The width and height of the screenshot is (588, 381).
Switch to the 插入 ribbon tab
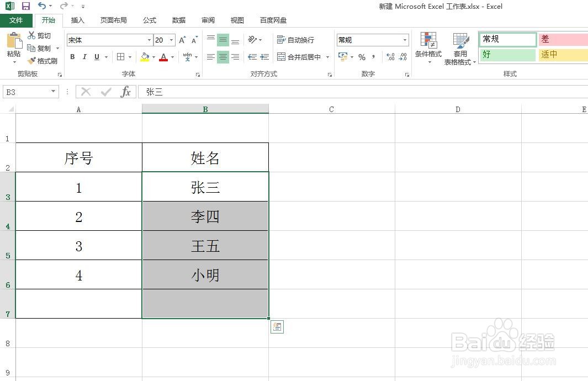[x=77, y=20]
